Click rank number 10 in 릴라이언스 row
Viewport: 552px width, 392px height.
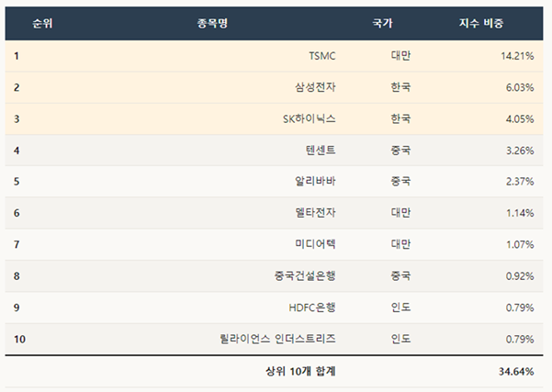[19, 340]
